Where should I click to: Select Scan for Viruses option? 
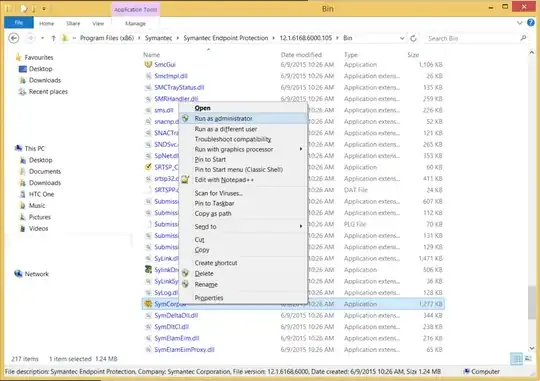pos(243,193)
